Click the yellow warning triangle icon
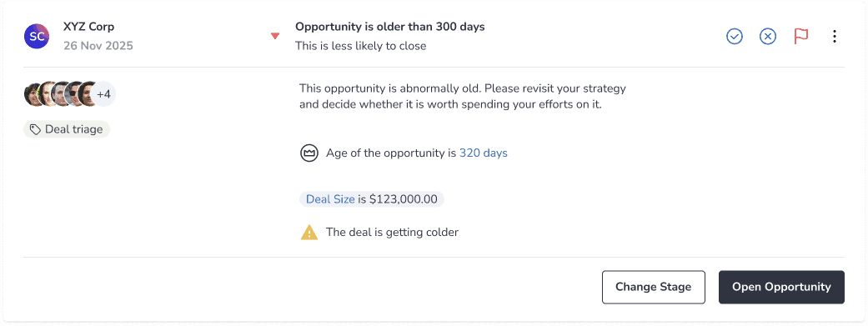The width and height of the screenshot is (868, 326). (x=309, y=233)
